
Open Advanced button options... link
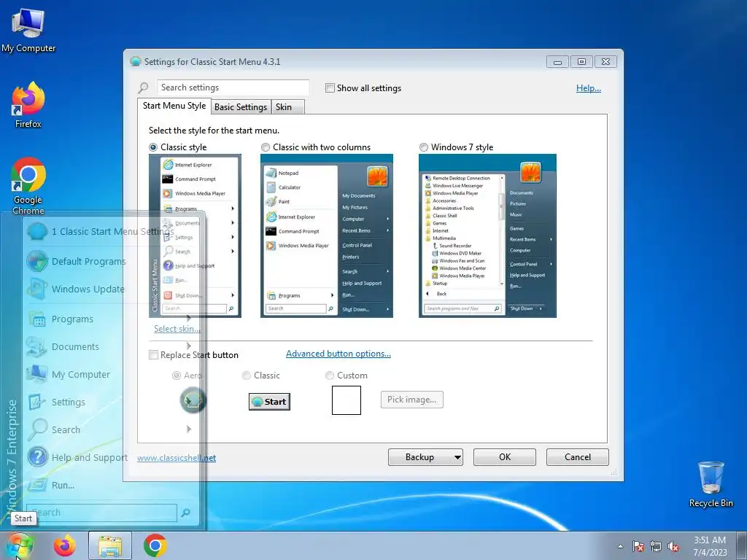338,354
